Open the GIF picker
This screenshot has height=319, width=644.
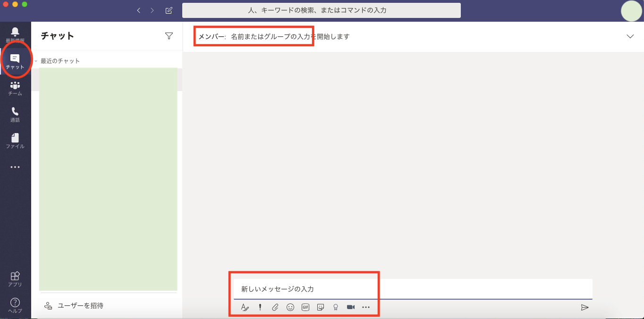[x=305, y=307]
